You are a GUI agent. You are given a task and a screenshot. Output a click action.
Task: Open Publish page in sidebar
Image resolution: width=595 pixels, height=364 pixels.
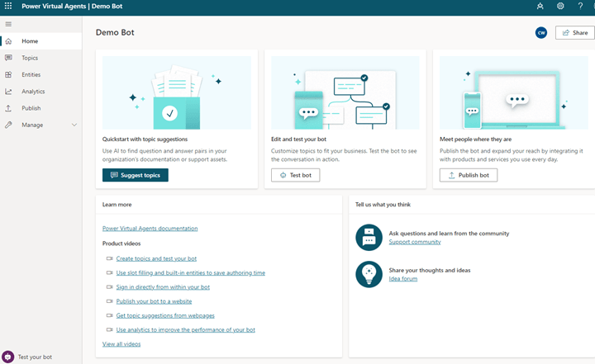click(x=41, y=108)
